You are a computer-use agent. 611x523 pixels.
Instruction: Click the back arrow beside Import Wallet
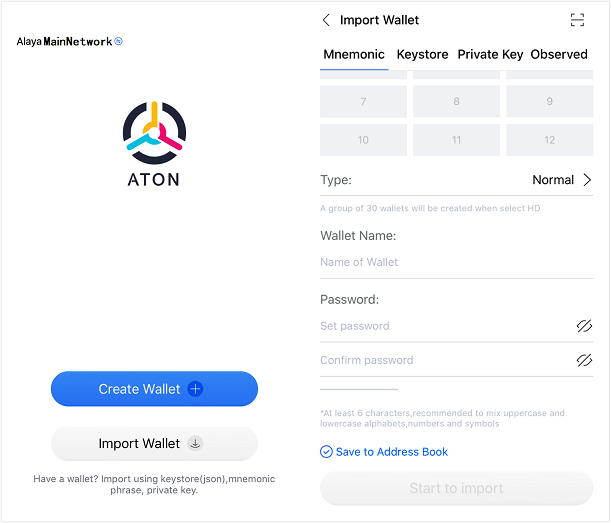326,20
